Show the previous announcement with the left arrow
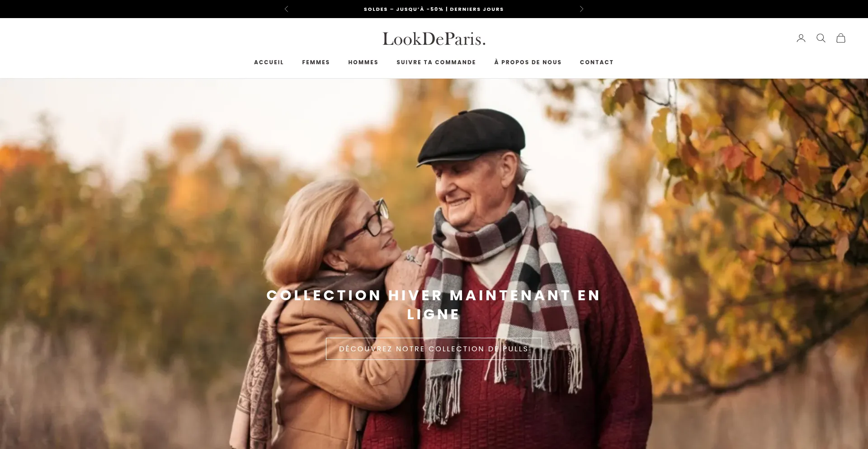 click(x=286, y=9)
